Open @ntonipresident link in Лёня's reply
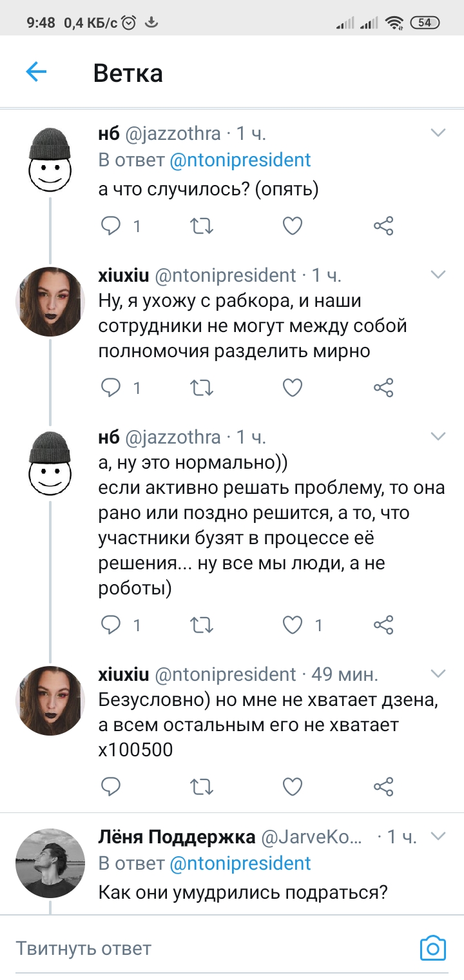464x980 pixels. click(x=240, y=864)
